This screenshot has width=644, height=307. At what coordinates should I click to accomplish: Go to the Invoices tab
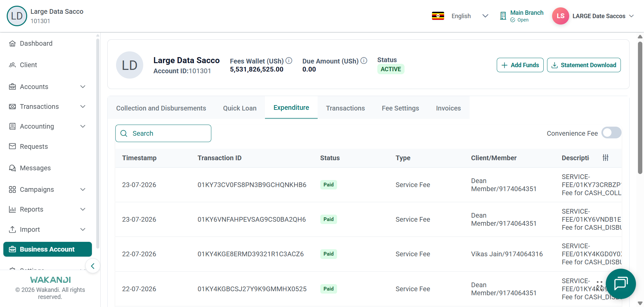pyautogui.click(x=448, y=108)
